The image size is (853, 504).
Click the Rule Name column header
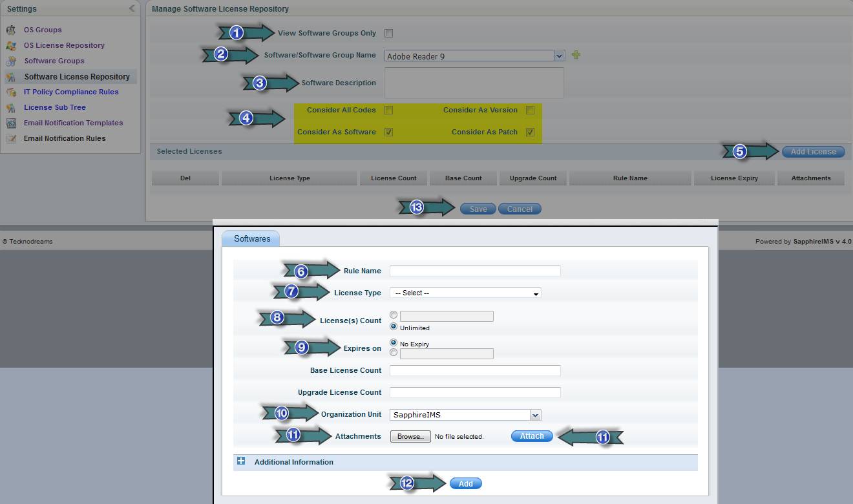point(630,178)
